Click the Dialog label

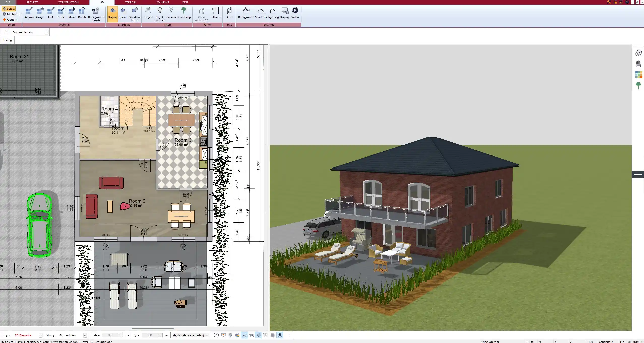coord(8,40)
